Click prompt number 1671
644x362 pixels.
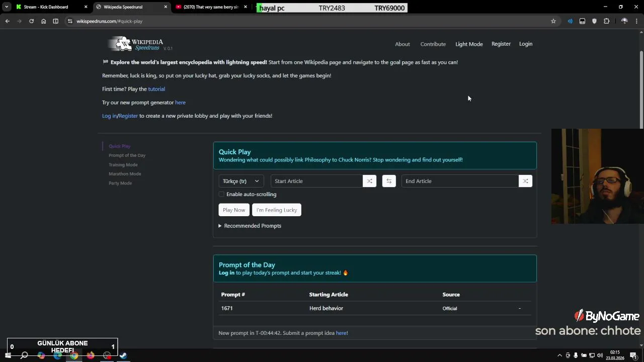point(227,308)
